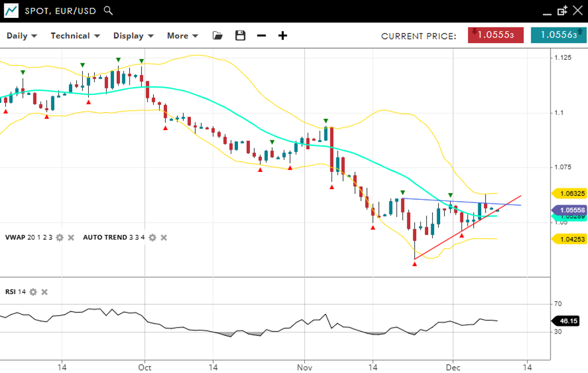Viewport: 588px width, 373px height.
Task: Open the Daily timeframe dropdown
Action: click(x=21, y=36)
